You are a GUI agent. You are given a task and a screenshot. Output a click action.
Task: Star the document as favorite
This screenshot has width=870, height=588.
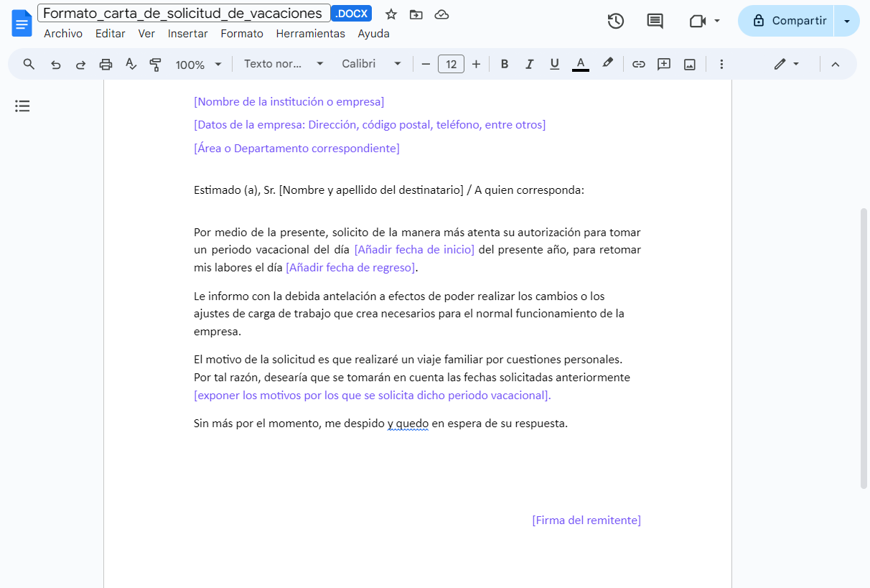click(390, 13)
